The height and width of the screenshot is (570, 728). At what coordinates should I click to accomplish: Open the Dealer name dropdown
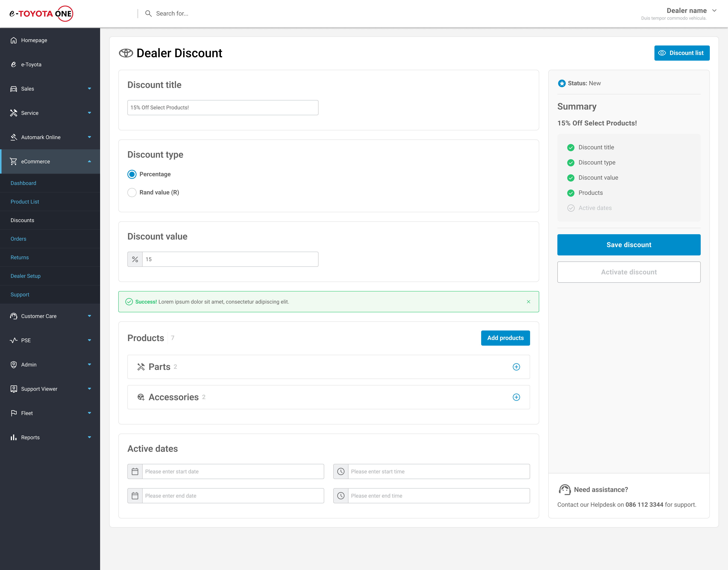pyautogui.click(x=714, y=11)
